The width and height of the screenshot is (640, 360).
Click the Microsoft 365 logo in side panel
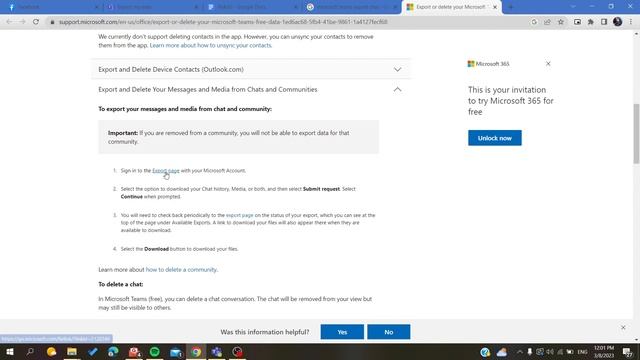click(x=489, y=64)
